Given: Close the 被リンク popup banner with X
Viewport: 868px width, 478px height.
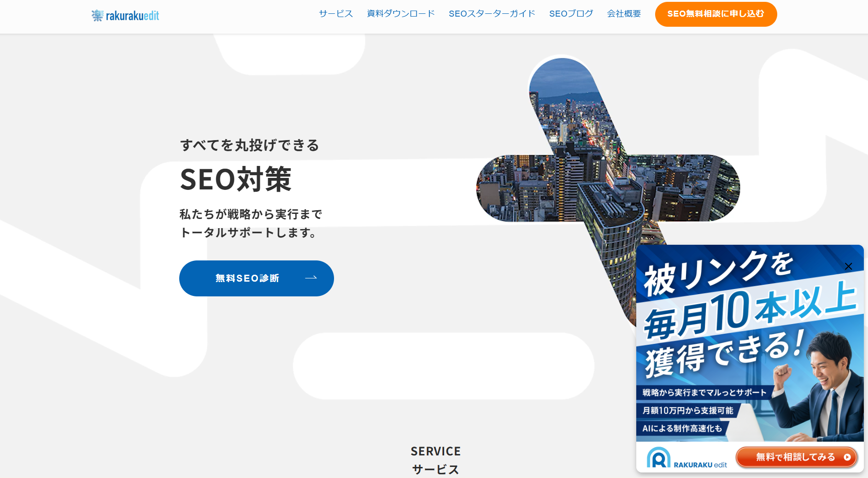Looking at the screenshot, I should (848, 266).
